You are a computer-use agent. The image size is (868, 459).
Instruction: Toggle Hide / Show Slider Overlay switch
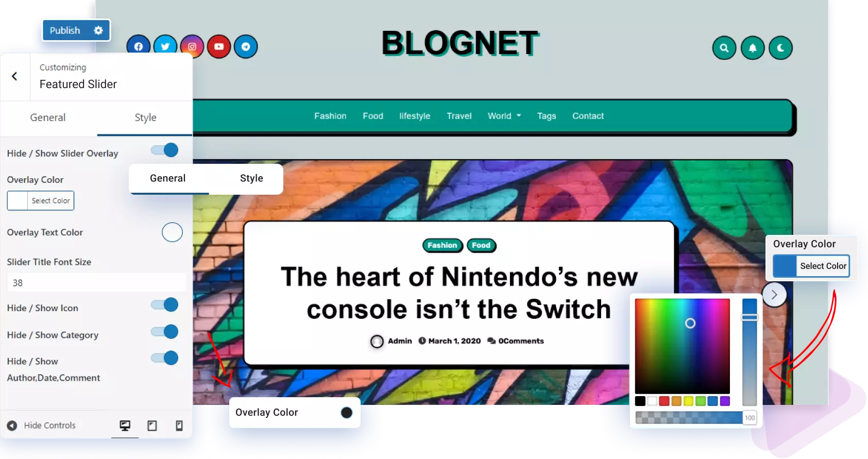[x=165, y=150]
